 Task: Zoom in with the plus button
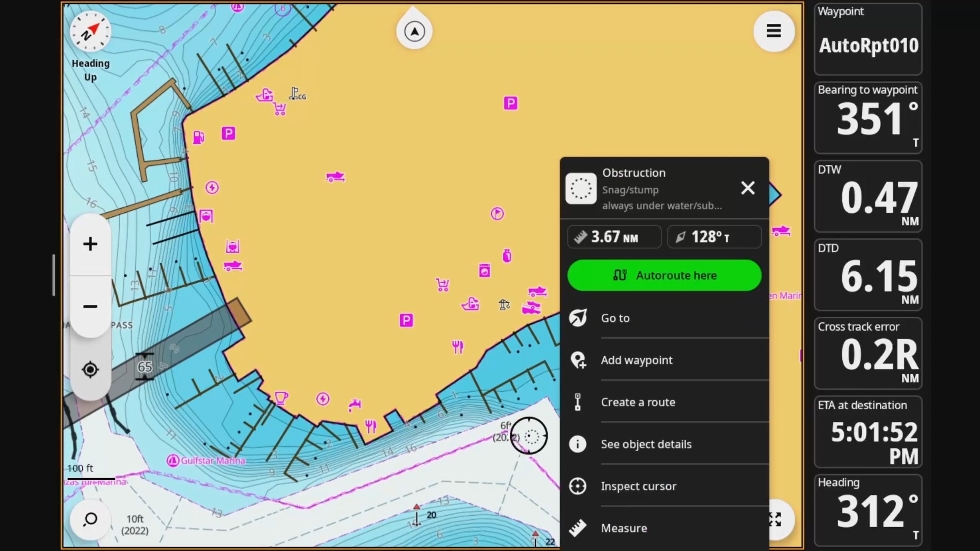pos(90,244)
